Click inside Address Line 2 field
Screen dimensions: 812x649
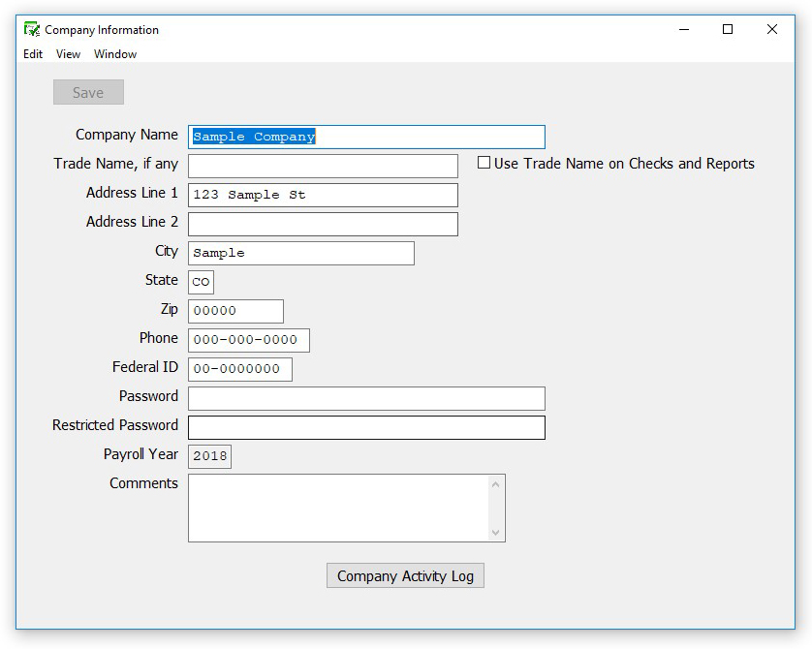pyautogui.click(x=323, y=224)
